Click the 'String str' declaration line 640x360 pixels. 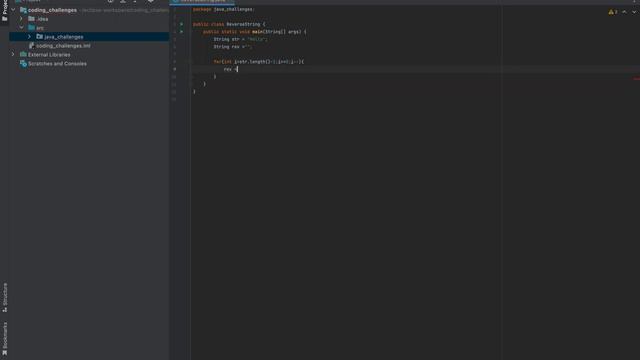(240, 39)
